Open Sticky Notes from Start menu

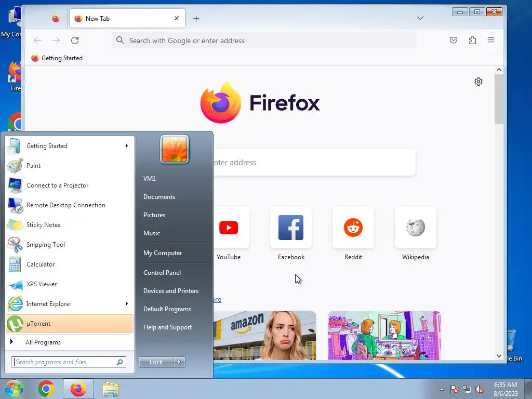(70, 224)
